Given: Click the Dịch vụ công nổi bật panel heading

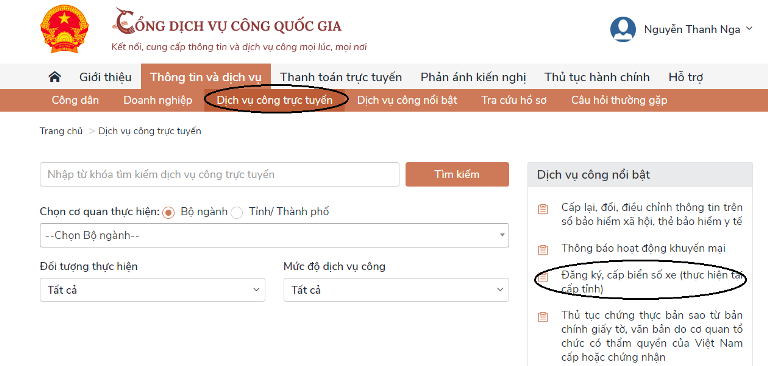Looking at the screenshot, I should [593, 175].
